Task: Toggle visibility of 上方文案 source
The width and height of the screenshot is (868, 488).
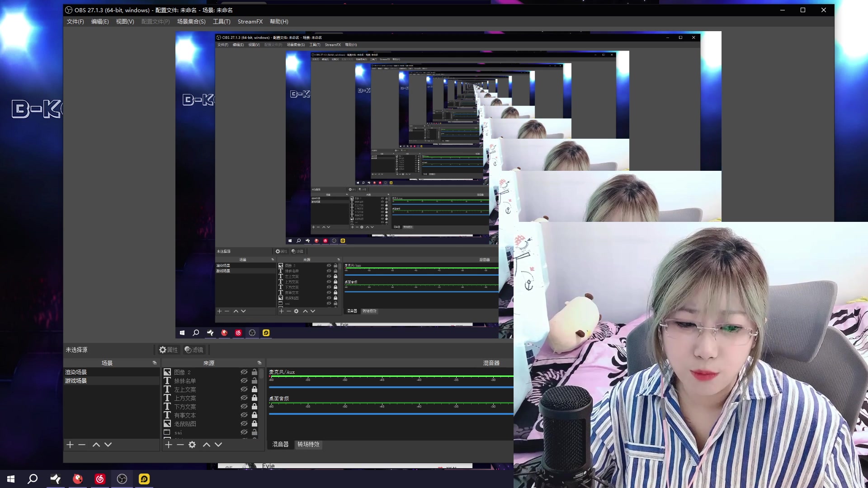Action: (244, 398)
